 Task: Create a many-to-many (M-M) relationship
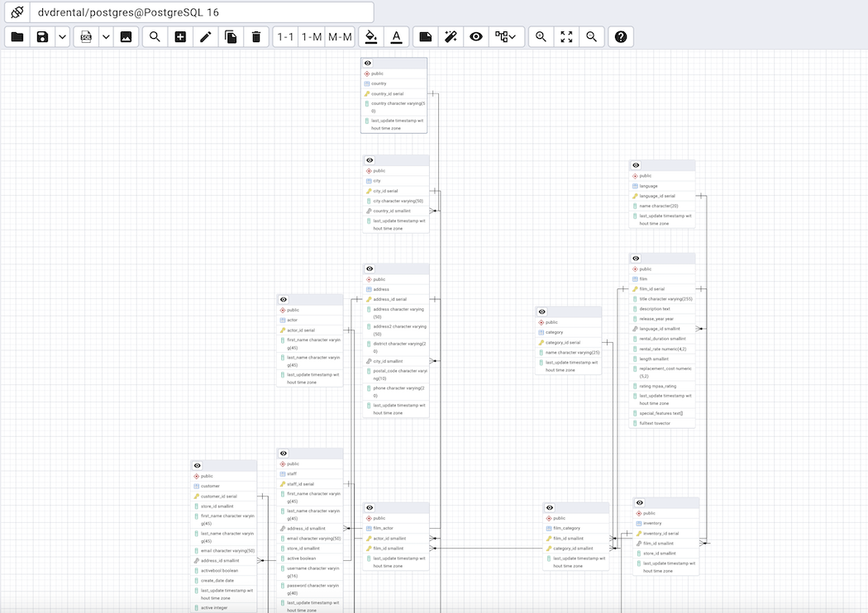point(340,36)
